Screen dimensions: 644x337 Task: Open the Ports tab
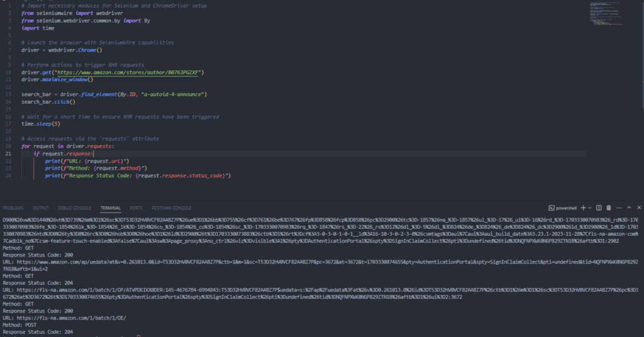coord(136,207)
